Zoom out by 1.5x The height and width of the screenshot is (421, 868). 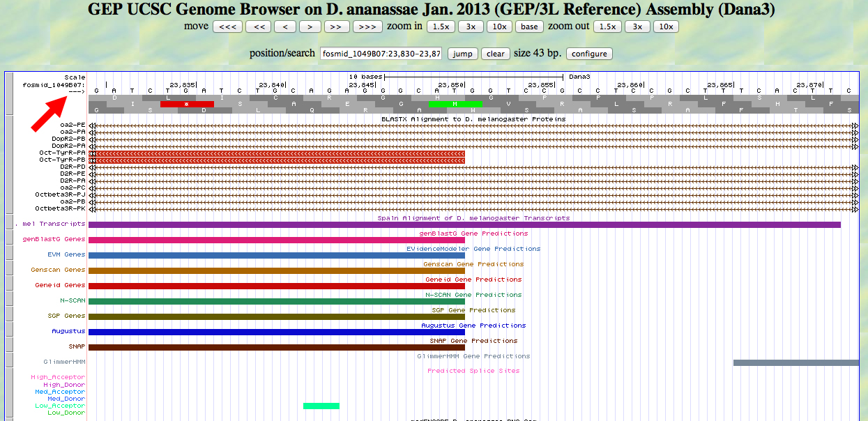(x=607, y=26)
